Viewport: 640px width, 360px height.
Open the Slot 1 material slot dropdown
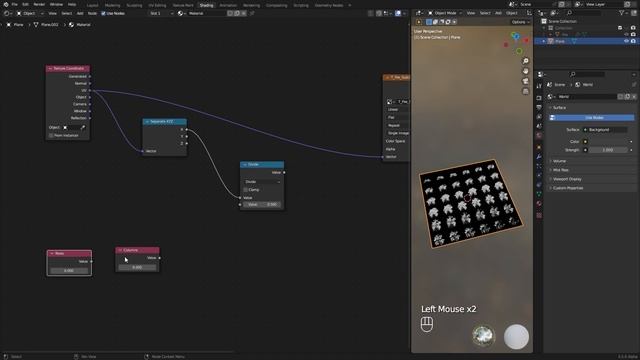pos(161,13)
